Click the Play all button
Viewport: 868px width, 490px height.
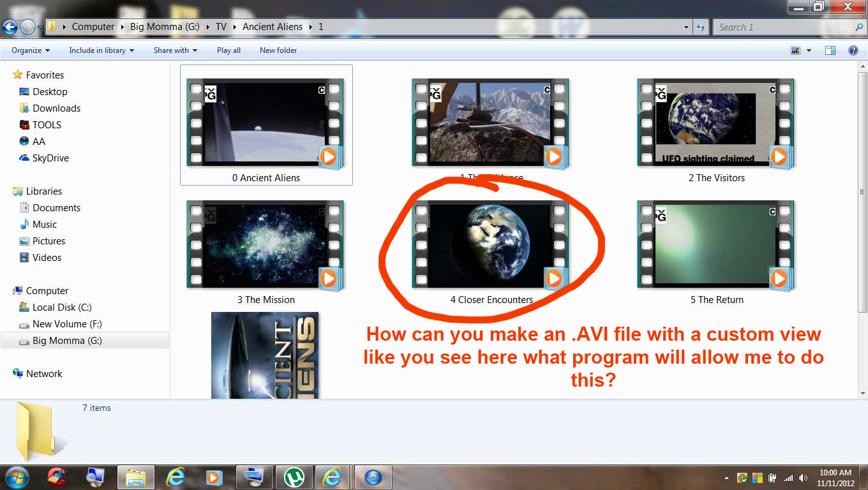pyautogui.click(x=228, y=50)
